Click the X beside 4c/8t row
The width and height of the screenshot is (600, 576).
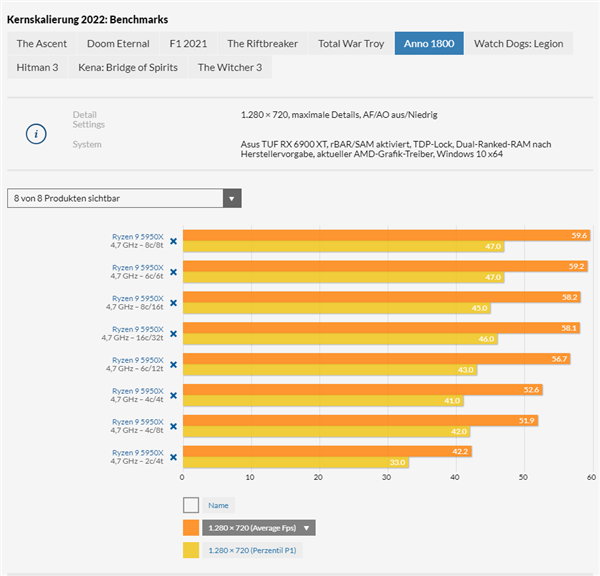pos(173,426)
